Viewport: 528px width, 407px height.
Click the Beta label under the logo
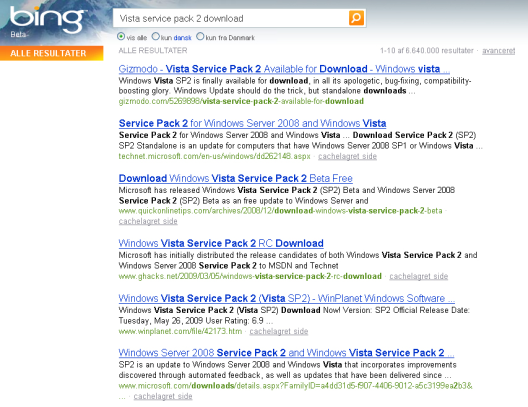point(19,34)
